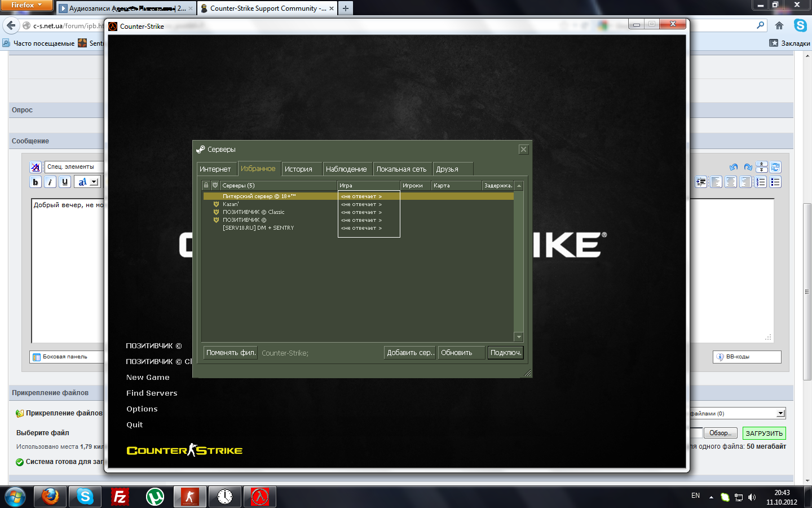Viewport: 812px width, 508px height.
Task: Select the [SERV18.RU] DM + SENTRY server
Action: [359, 228]
